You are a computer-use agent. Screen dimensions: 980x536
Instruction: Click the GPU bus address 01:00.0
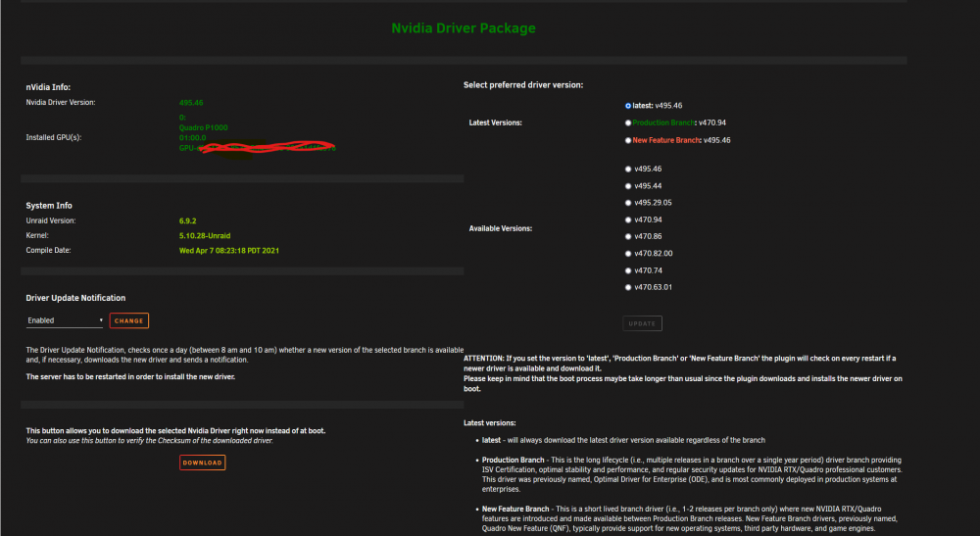(x=192, y=138)
